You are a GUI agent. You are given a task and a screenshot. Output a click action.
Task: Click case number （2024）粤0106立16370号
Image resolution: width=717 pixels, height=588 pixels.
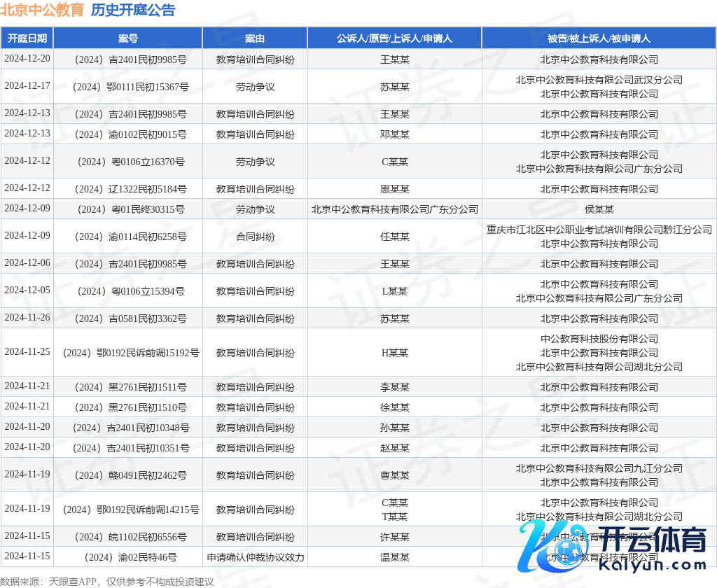click(x=128, y=162)
